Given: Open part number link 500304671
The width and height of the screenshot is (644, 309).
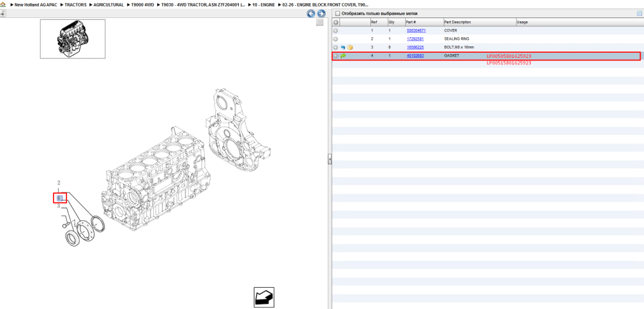Looking at the screenshot, I should click(x=416, y=31).
